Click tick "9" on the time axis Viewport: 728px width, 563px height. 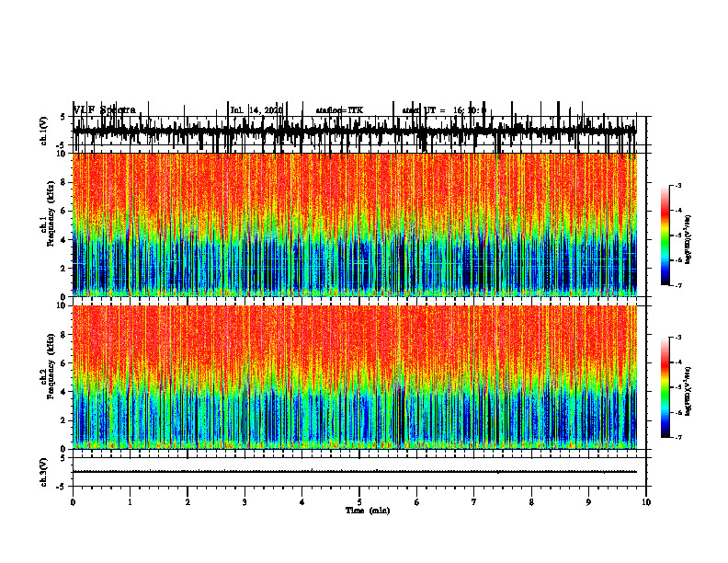[588, 502]
